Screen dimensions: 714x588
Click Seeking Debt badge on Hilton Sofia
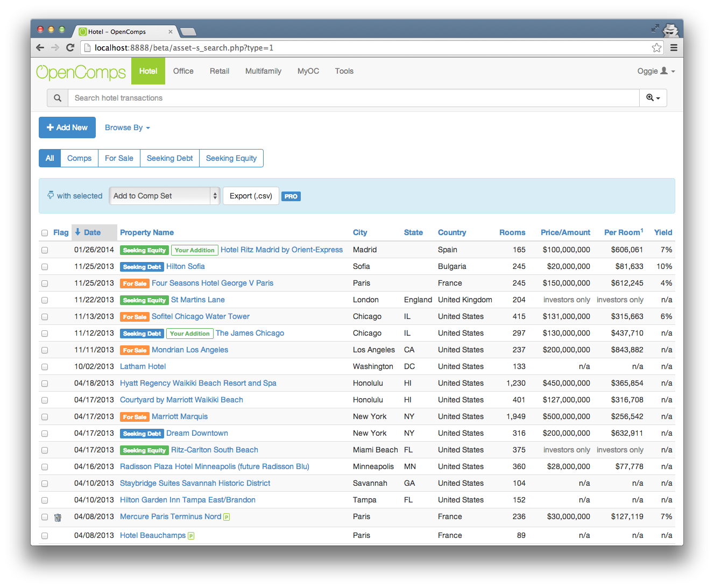tap(142, 267)
